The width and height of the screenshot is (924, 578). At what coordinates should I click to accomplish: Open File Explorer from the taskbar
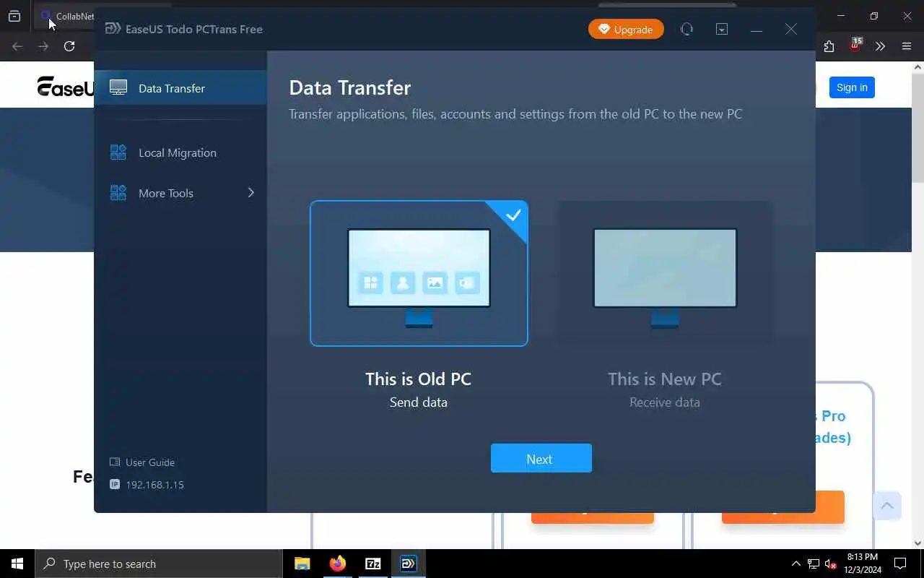pyautogui.click(x=302, y=564)
